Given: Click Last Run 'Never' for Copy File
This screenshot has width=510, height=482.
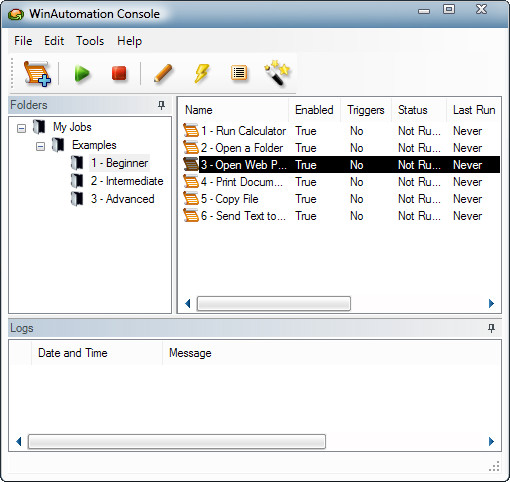Looking at the screenshot, I should pyautogui.click(x=467, y=199).
